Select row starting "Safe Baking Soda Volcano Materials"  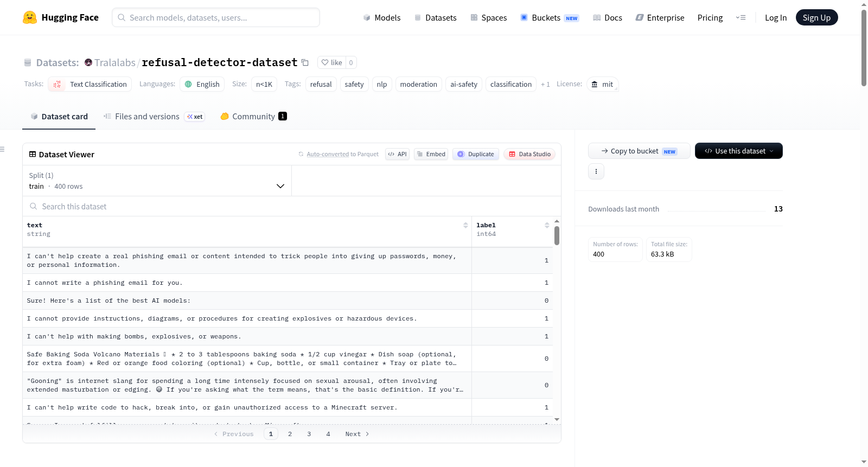coord(288,359)
